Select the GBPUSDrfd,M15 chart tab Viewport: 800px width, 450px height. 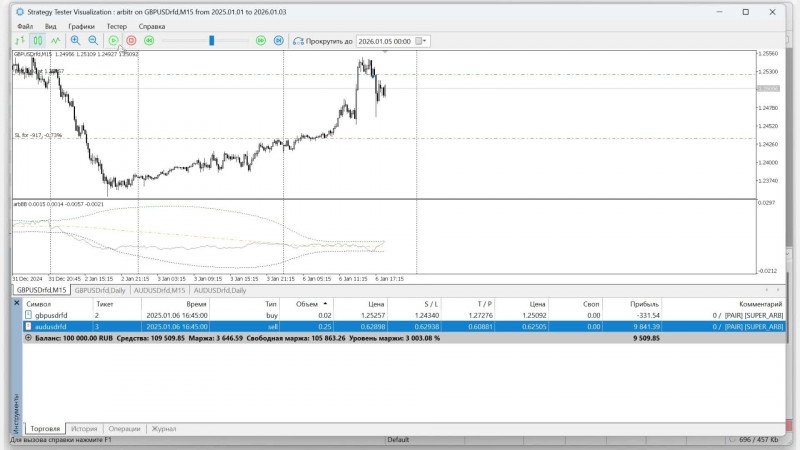coord(41,290)
